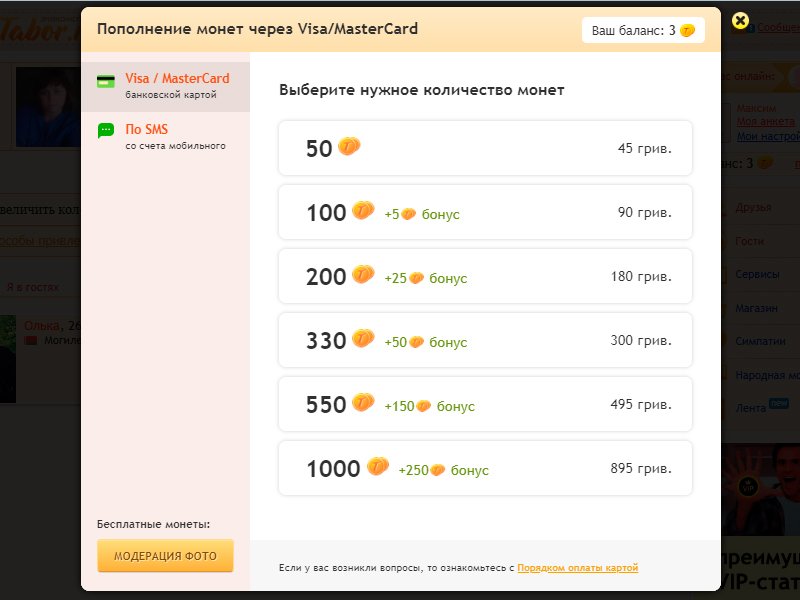This screenshot has height=600, width=800.
Task: Click the green bank card icon
Action: point(106,81)
